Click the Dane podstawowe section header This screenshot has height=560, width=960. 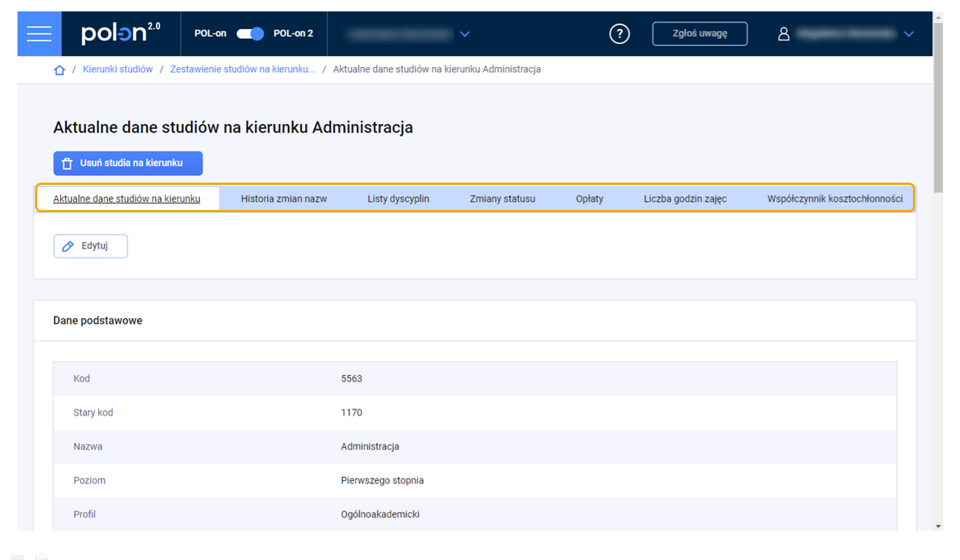tap(97, 320)
